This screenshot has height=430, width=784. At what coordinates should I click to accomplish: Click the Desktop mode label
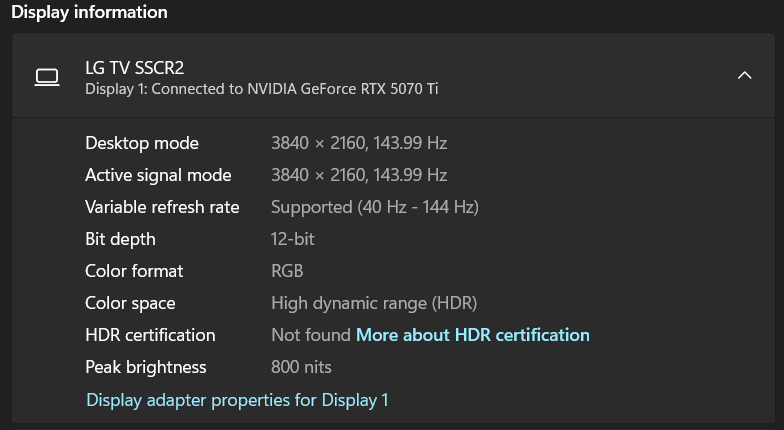142,143
